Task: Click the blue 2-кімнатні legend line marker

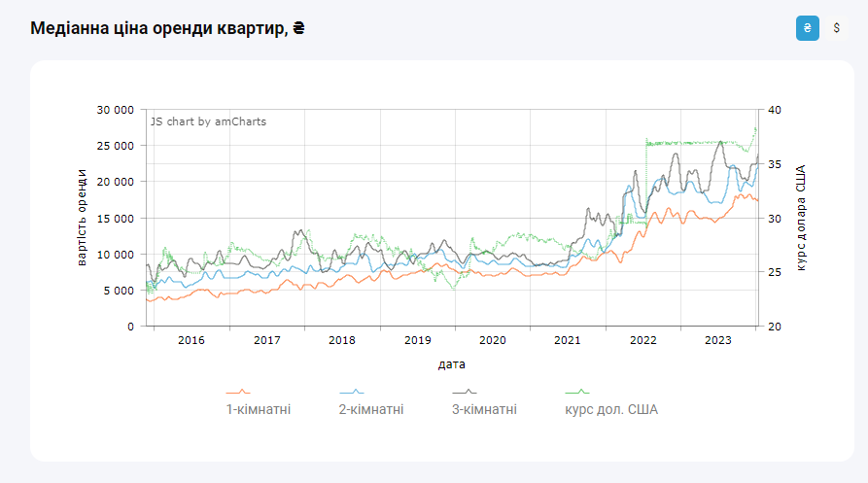Action: pyautogui.click(x=351, y=393)
